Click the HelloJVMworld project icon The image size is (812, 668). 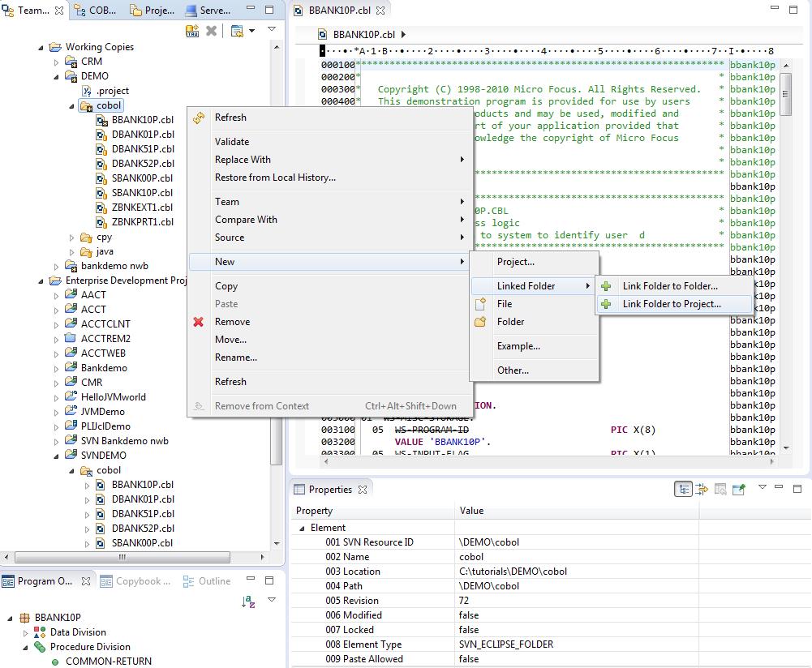(71, 397)
